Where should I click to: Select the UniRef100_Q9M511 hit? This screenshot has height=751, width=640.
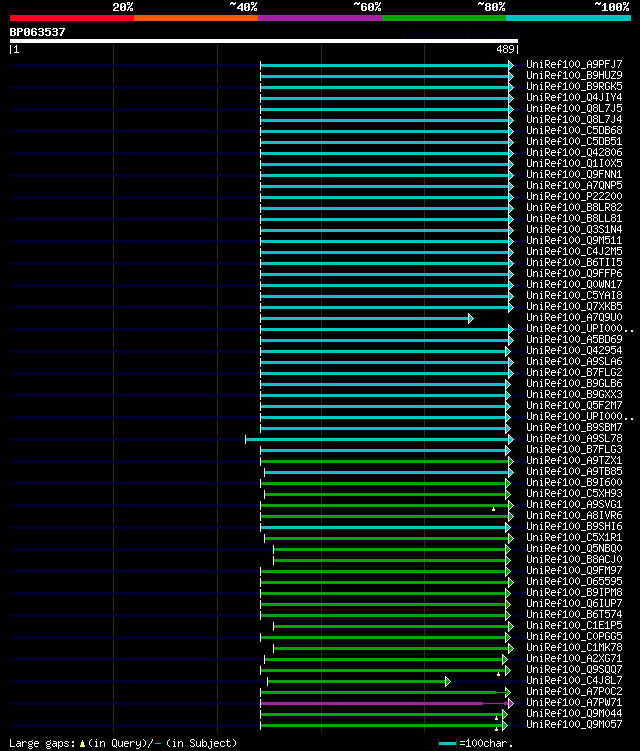point(574,240)
